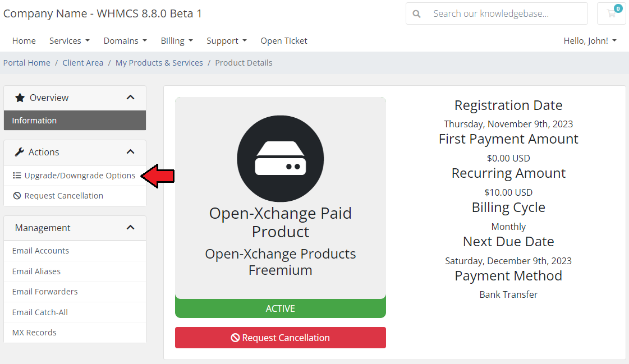
Task: Follow My Products & Services breadcrumb
Action: click(159, 63)
